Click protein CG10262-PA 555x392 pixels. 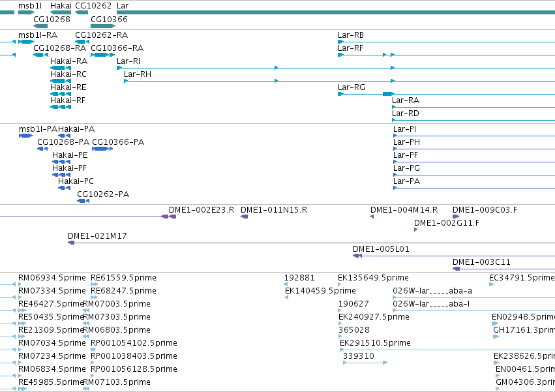[103, 195]
